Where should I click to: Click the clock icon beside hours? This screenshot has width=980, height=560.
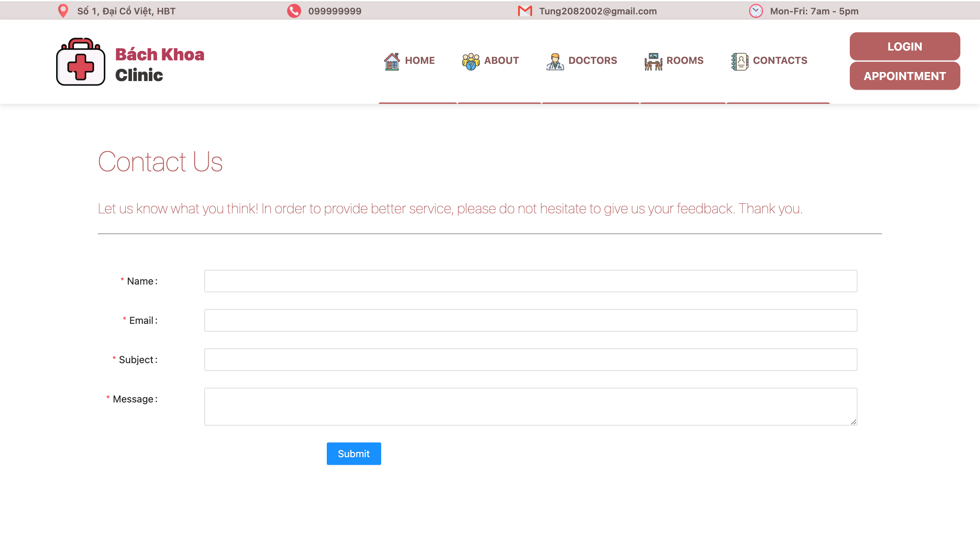756,11
